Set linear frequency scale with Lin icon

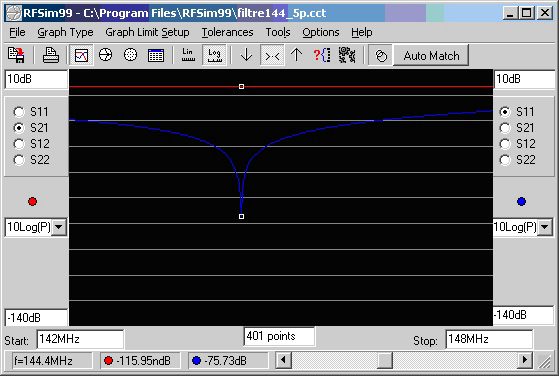coord(188,55)
